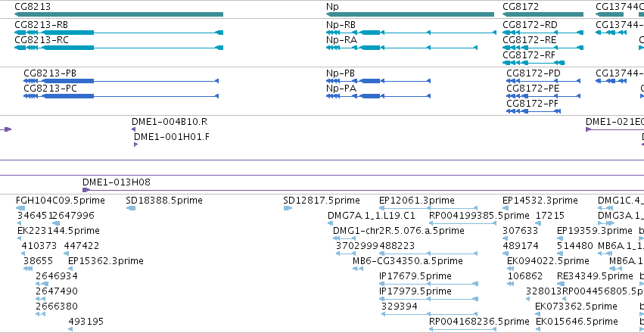The width and height of the screenshot is (644, 333).
Task: Click the EK015646.5prime glyph
Action: [x=538, y=329]
